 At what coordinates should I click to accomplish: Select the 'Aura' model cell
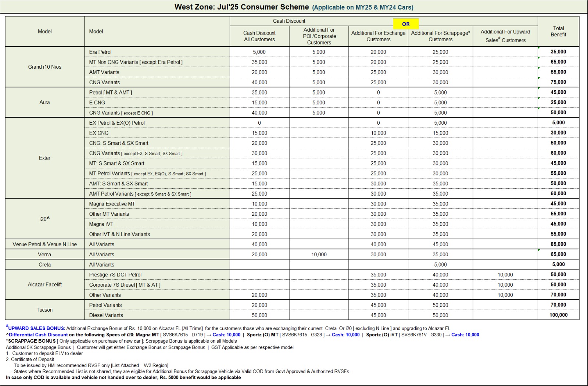[45, 102]
